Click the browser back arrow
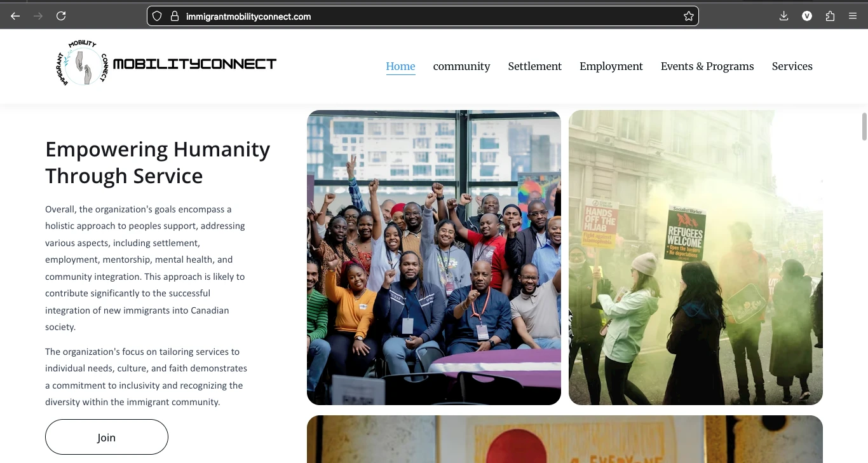The width and height of the screenshot is (868, 463). coord(15,17)
